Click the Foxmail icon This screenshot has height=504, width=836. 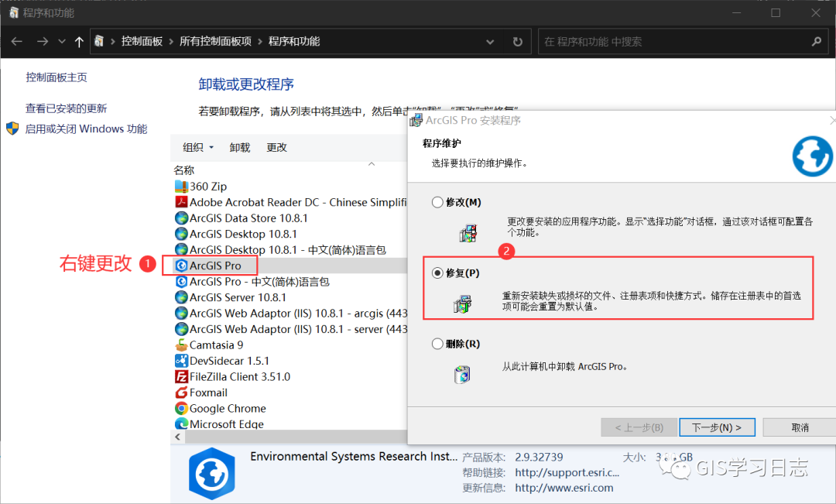[181, 393]
